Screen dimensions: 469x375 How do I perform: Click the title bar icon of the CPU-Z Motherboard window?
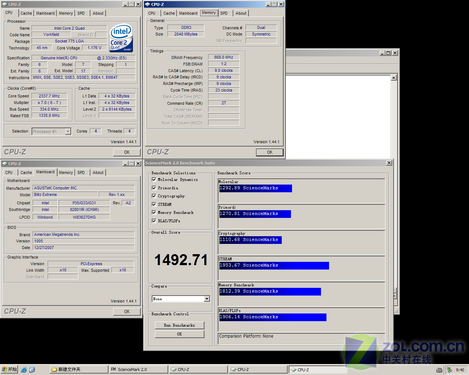5,164
